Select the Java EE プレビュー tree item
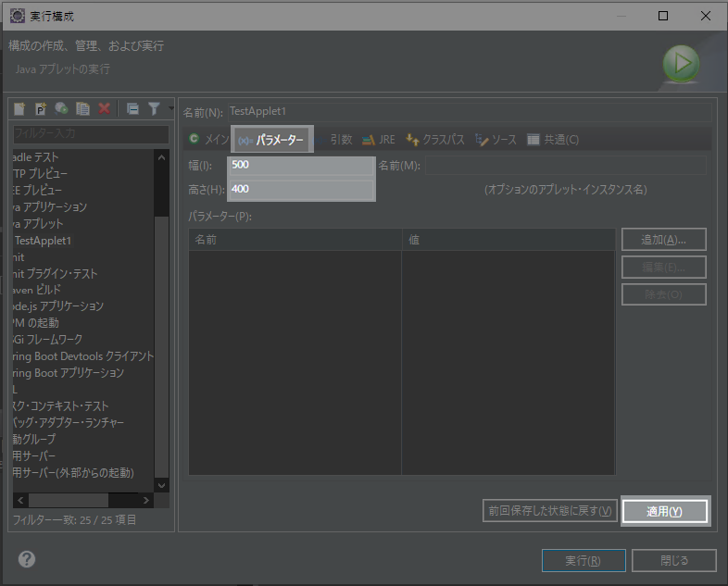 [x=38, y=190]
